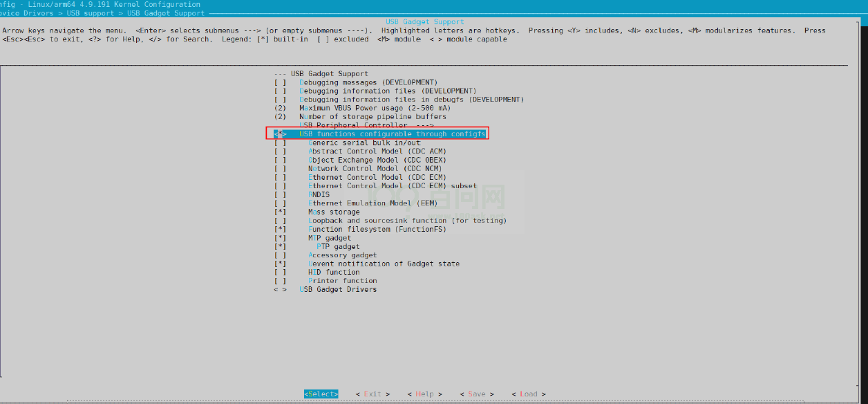Click the Load button
This screenshot has height=404, width=868.
pos(529,394)
